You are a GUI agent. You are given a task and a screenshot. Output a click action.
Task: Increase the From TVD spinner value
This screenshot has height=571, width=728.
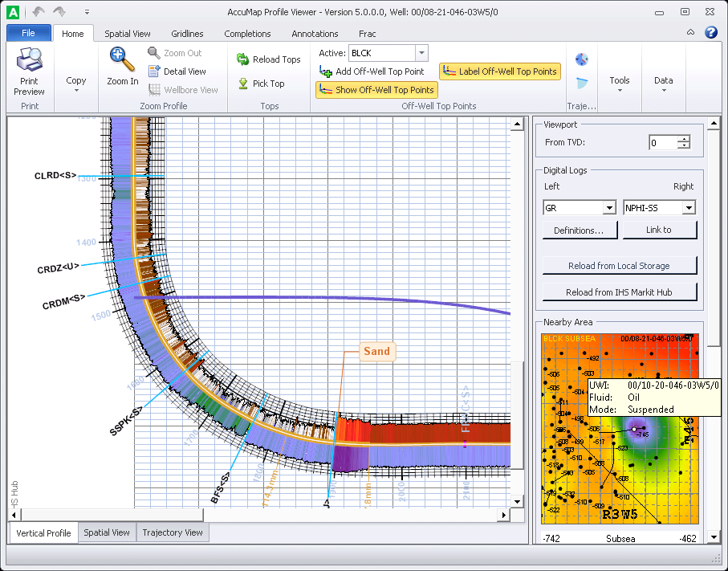[x=683, y=139]
